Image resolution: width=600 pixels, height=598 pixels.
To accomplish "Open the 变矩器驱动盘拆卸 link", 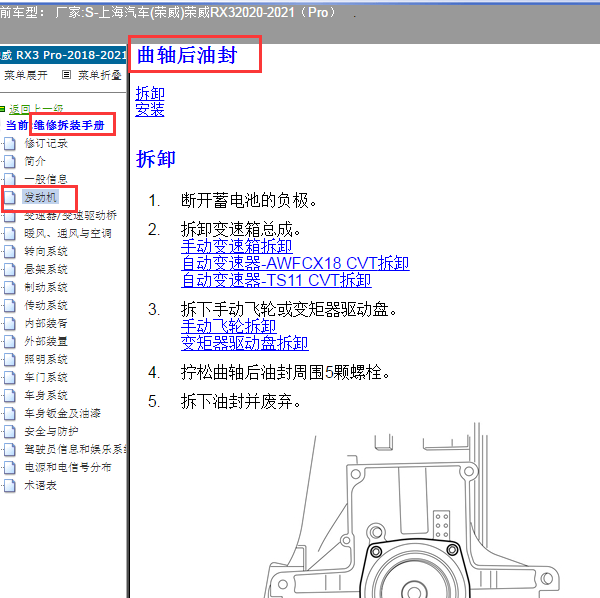I will tap(245, 343).
